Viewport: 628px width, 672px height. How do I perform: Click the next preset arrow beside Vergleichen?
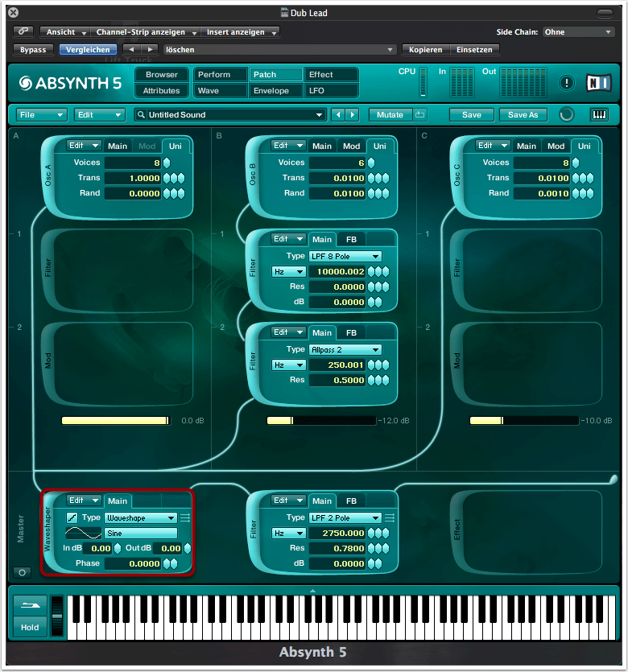pos(150,50)
